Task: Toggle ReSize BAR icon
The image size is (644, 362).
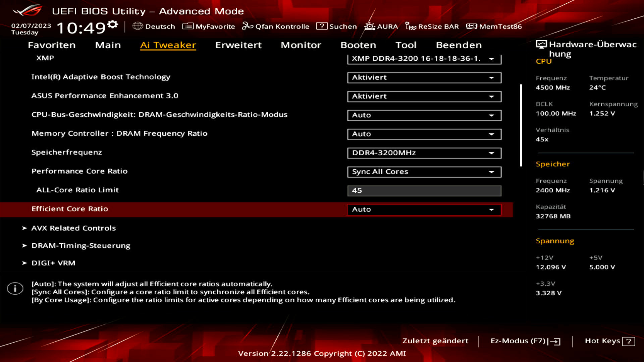Action: click(x=411, y=26)
